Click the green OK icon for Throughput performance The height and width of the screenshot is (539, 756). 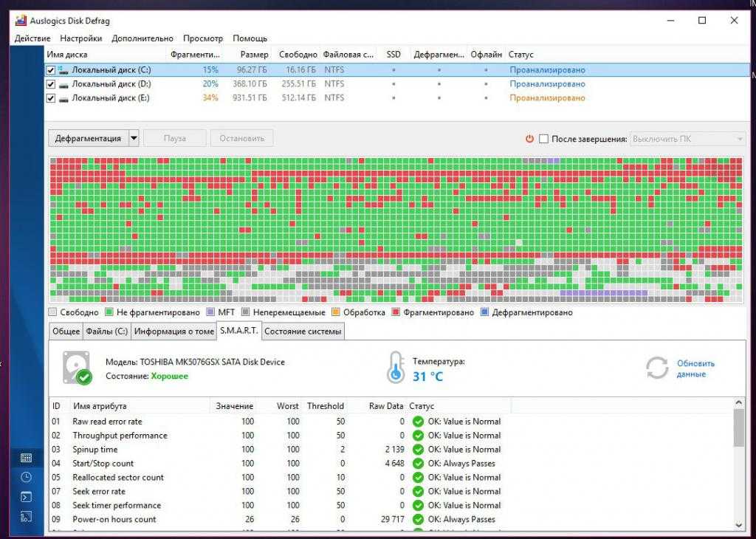pyautogui.click(x=418, y=436)
